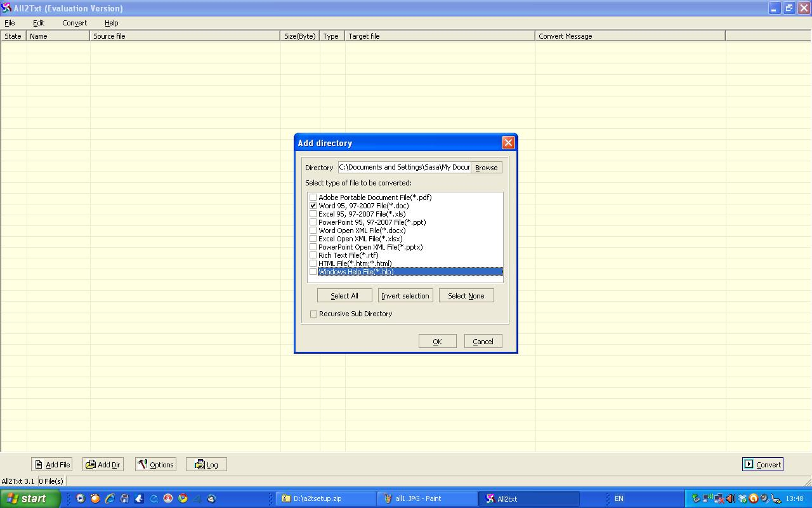Open the Log from the bottom toolbar

pos(206,464)
